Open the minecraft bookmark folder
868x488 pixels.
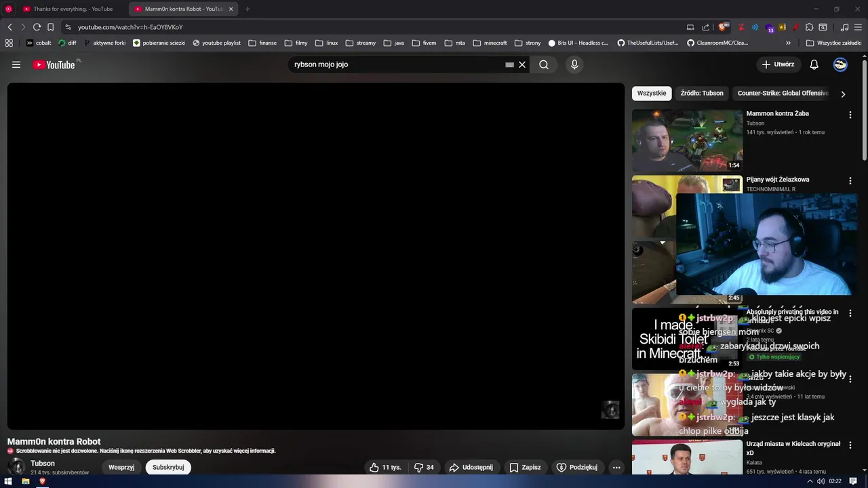490,43
